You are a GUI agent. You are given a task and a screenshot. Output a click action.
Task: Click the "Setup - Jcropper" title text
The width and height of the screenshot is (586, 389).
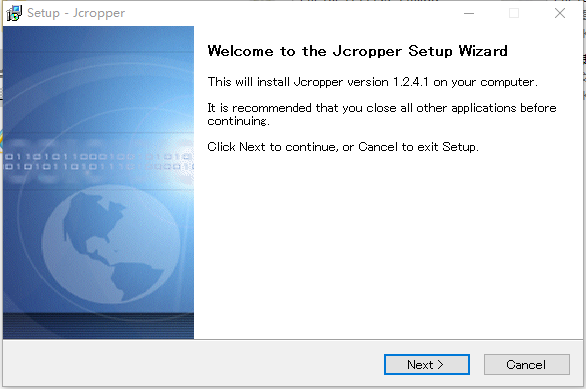pos(76,13)
